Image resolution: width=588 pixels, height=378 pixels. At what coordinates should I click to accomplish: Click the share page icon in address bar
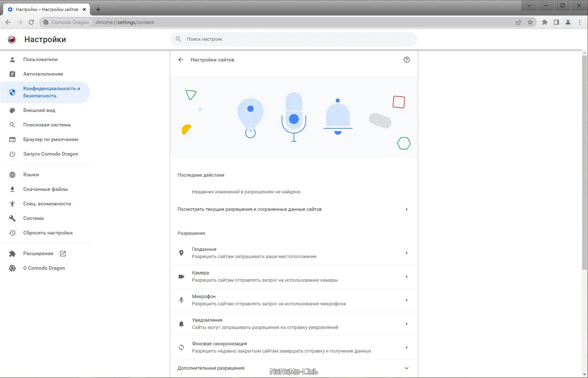click(519, 22)
